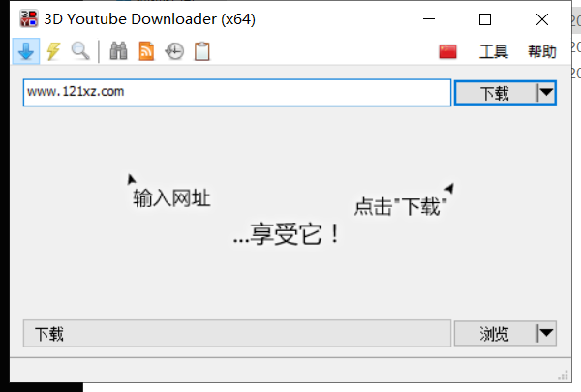Select the blue download arrow toolbar icon
Screen dimensions: 581x392
pos(26,52)
